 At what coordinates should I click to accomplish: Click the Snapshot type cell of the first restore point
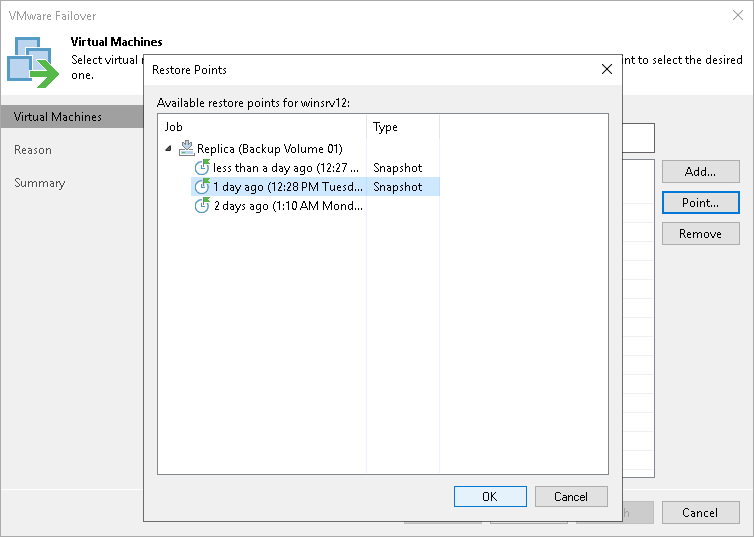coord(398,168)
